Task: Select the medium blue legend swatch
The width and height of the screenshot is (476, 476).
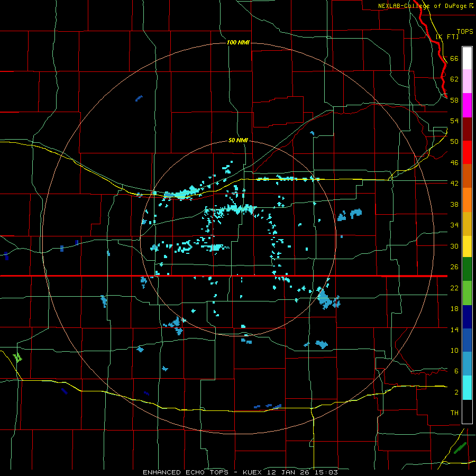Action: [x=467, y=340]
